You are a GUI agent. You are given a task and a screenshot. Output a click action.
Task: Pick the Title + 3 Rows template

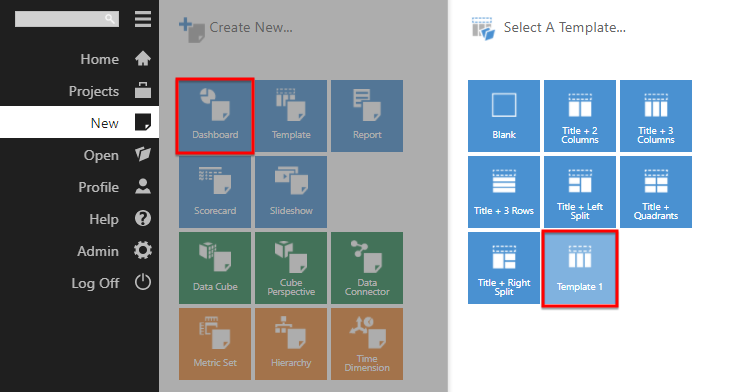click(x=504, y=192)
